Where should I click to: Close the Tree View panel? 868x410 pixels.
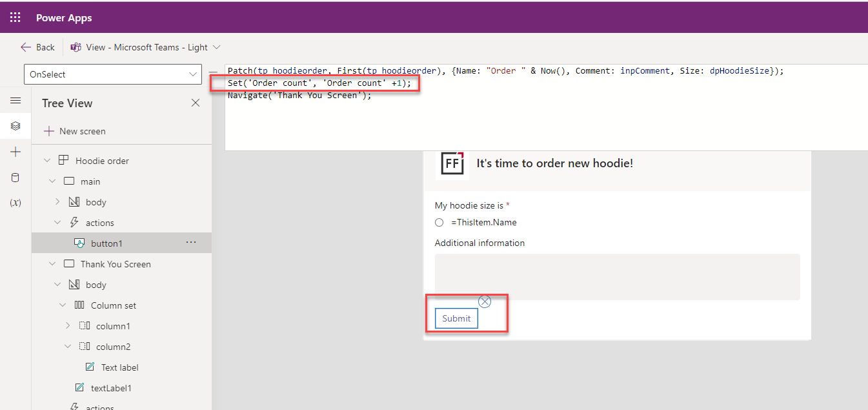[196, 103]
